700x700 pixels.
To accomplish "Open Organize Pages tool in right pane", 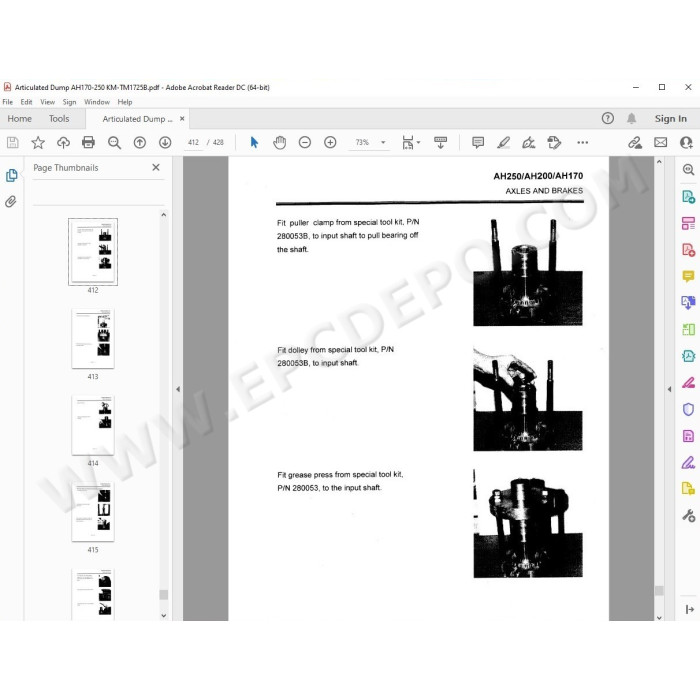I will click(x=688, y=223).
